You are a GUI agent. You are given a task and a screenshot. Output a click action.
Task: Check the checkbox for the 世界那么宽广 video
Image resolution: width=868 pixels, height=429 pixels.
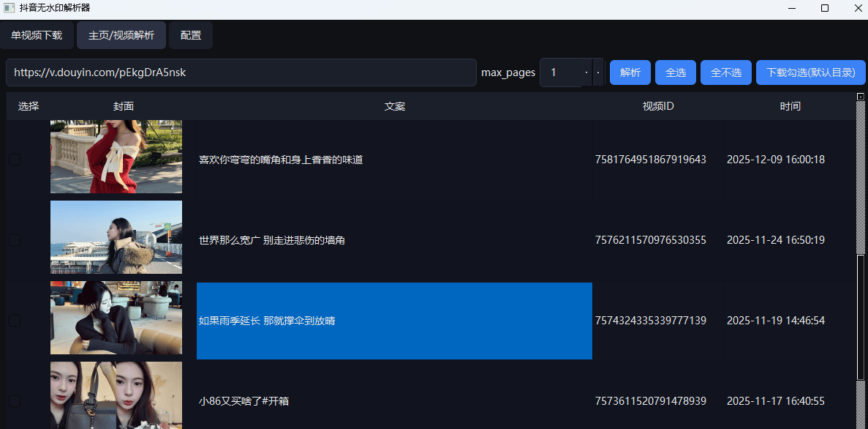point(14,239)
